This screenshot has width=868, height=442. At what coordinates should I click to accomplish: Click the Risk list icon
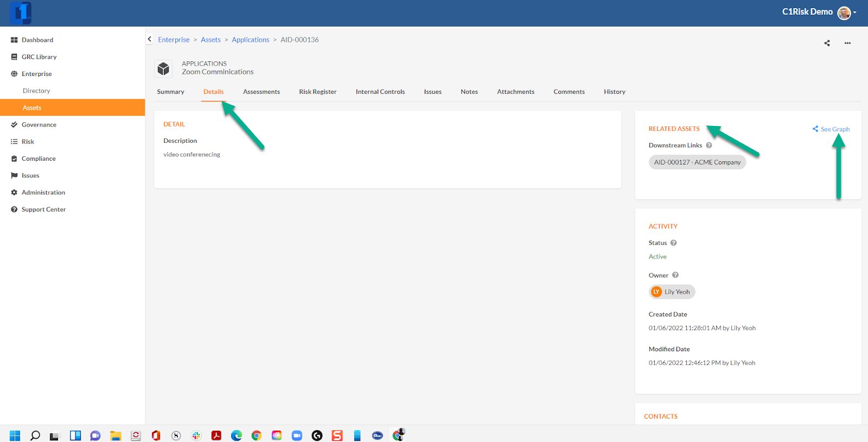[14, 142]
